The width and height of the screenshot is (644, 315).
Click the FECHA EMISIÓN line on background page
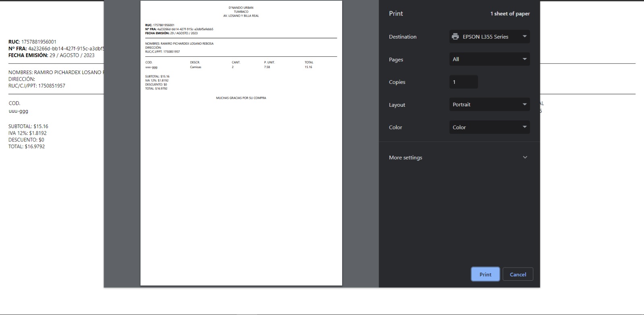click(x=51, y=55)
